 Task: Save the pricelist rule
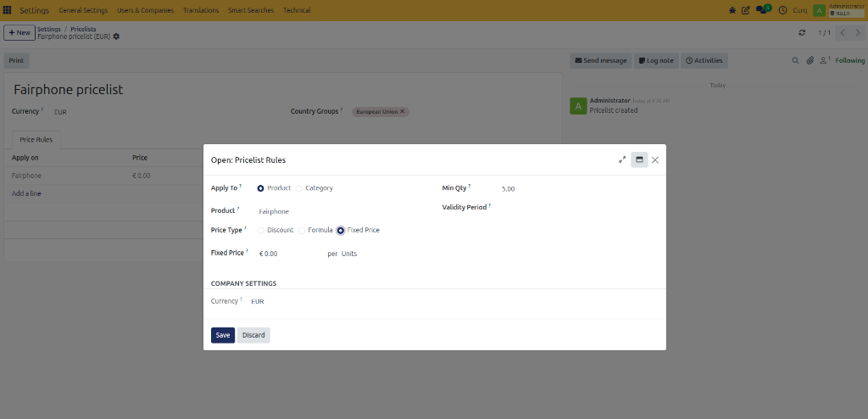pyautogui.click(x=223, y=335)
